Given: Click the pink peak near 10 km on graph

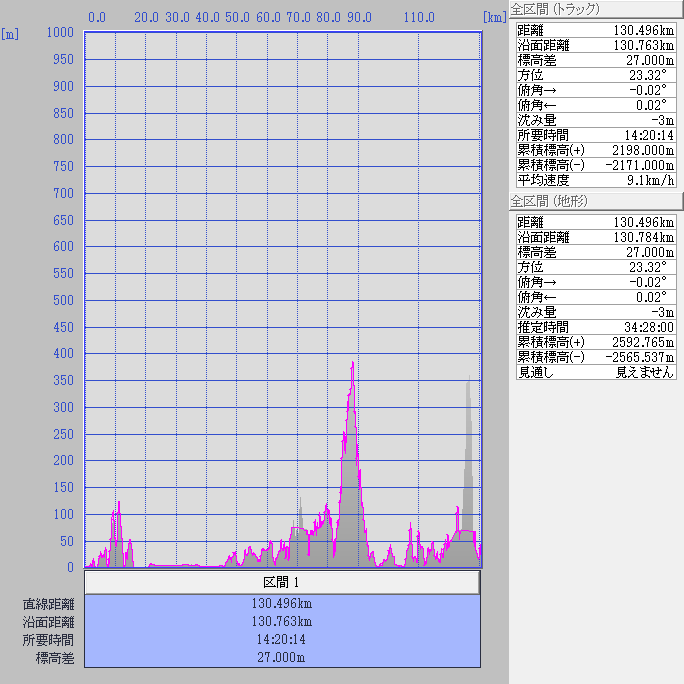Looking at the screenshot, I should tap(118, 504).
